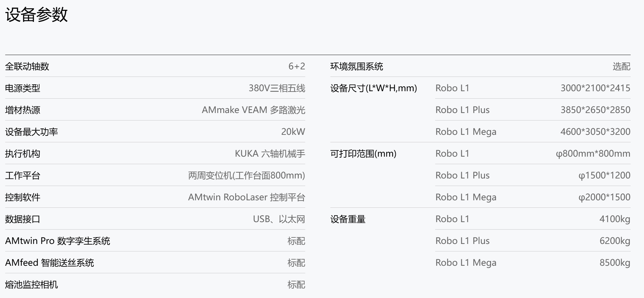
Task: Click the 熔池监控相机 label
Action: click(x=32, y=285)
